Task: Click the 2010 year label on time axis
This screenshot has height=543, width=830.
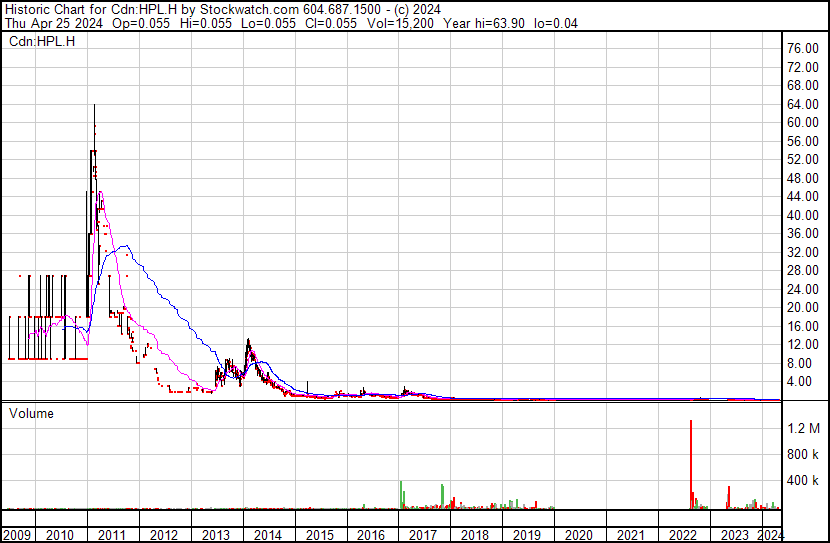Action: pyautogui.click(x=60, y=535)
